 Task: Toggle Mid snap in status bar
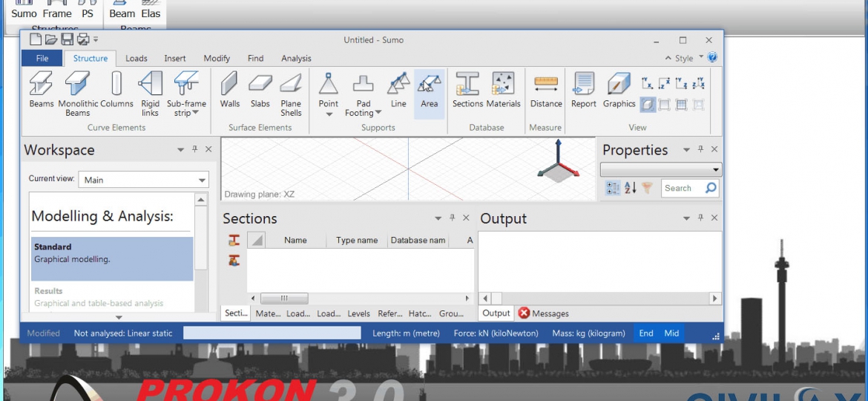(671, 333)
